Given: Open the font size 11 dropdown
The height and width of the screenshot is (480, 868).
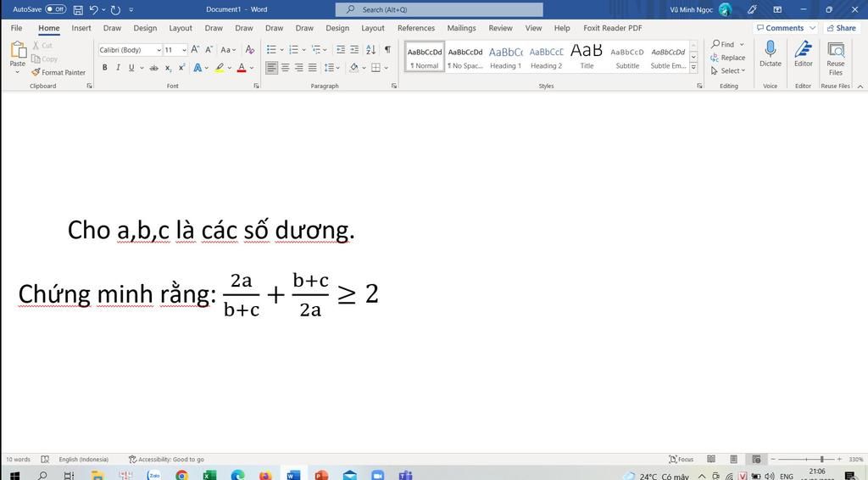Looking at the screenshot, I should pos(184,50).
